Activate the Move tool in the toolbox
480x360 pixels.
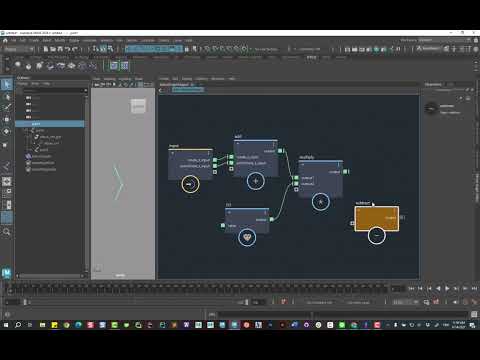[7, 119]
